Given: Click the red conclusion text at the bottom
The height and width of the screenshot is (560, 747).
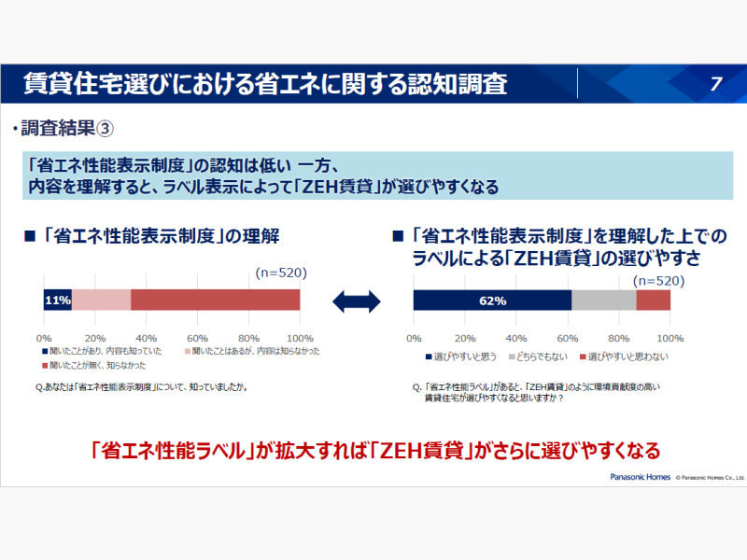Looking at the screenshot, I should point(374,450).
